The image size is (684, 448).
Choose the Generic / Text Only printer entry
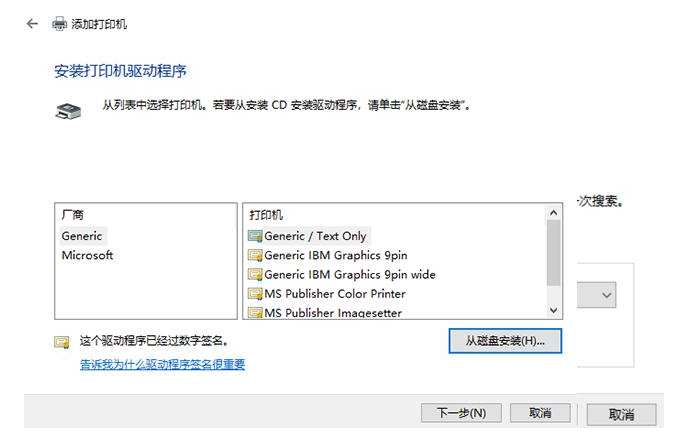click(x=315, y=236)
